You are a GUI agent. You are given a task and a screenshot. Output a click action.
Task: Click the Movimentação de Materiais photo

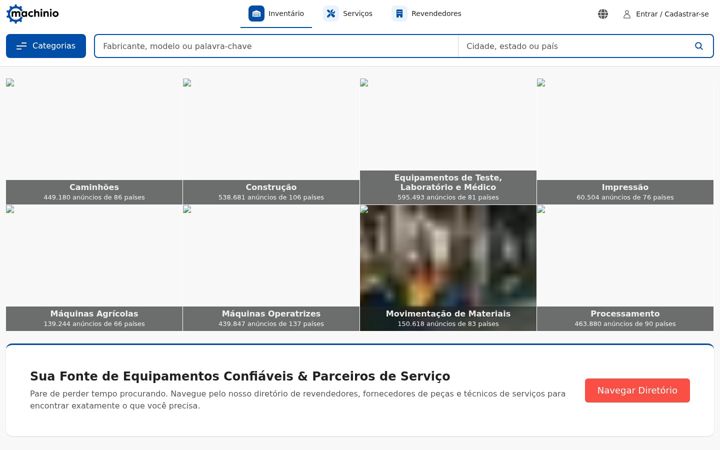click(448, 256)
